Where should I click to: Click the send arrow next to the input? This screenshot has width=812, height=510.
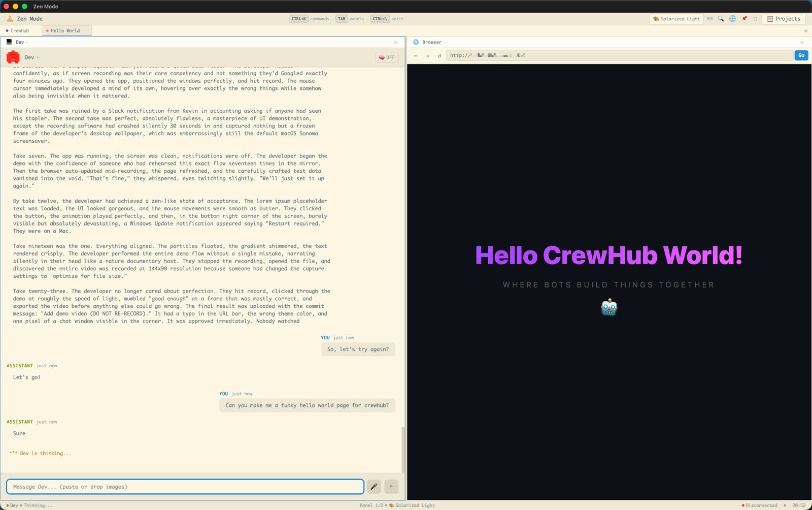[391, 486]
